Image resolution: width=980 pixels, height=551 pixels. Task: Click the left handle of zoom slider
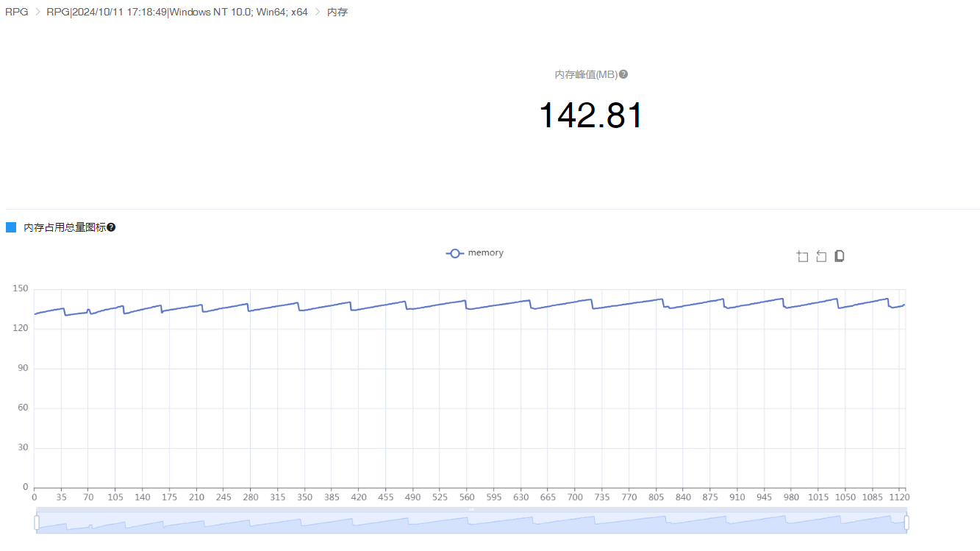[x=37, y=522]
